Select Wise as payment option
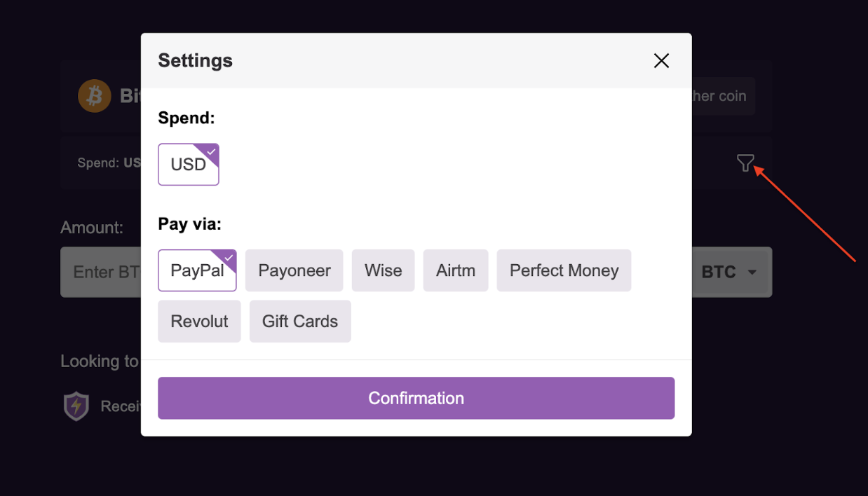The height and width of the screenshot is (496, 868). point(383,270)
